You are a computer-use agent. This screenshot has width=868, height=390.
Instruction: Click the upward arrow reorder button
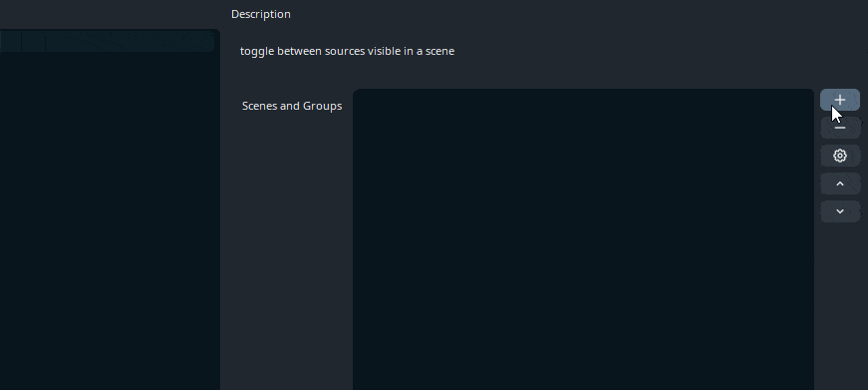point(840,184)
